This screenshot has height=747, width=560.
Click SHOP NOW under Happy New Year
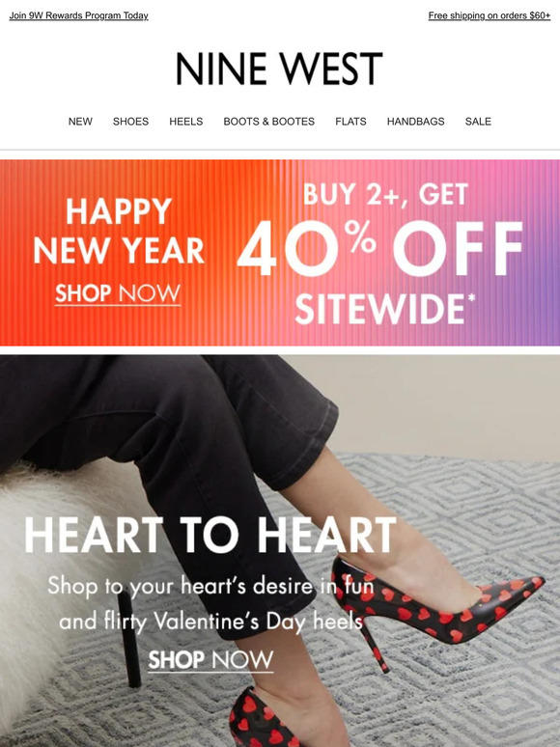pyautogui.click(x=118, y=293)
